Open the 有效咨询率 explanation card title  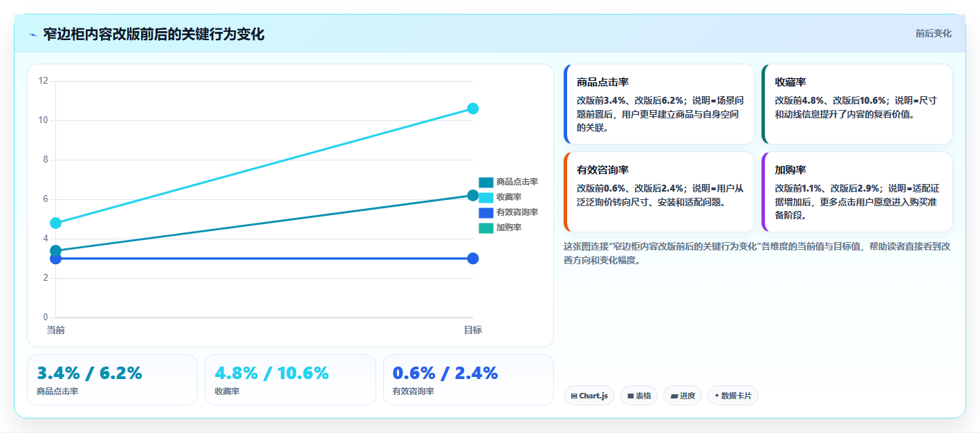tap(602, 170)
